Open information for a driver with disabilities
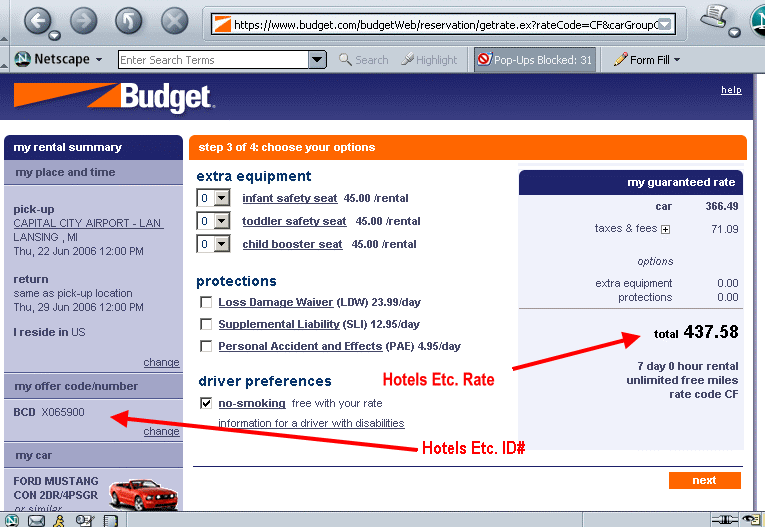The width and height of the screenshot is (765, 527). click(x=311, y=423)
